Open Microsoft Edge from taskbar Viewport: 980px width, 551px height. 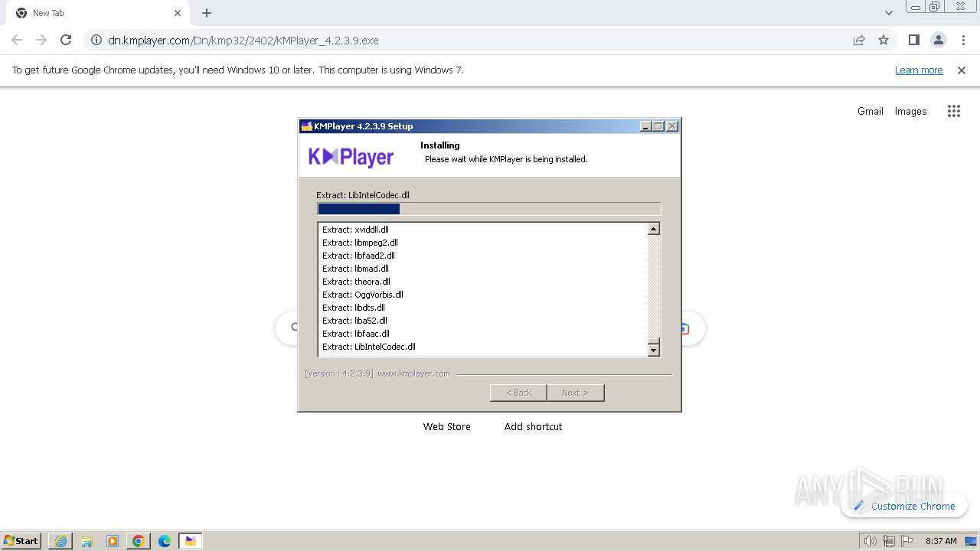[x=165, y=541]
